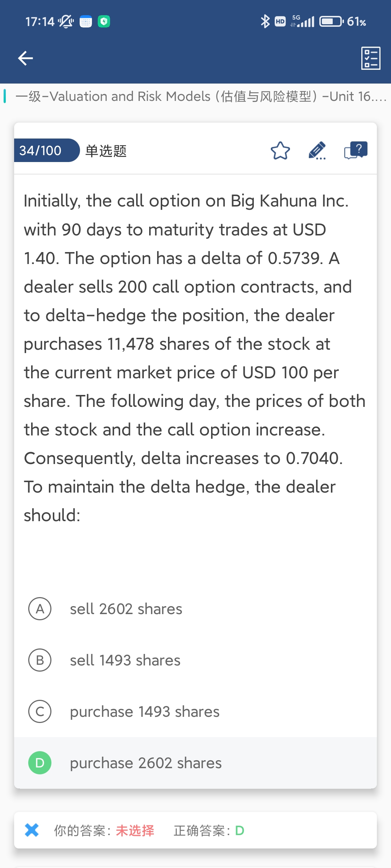Screen dimensions: 391x868
Task: Tap the calendar notification icon in status bar
Action: tap(86, 22)
